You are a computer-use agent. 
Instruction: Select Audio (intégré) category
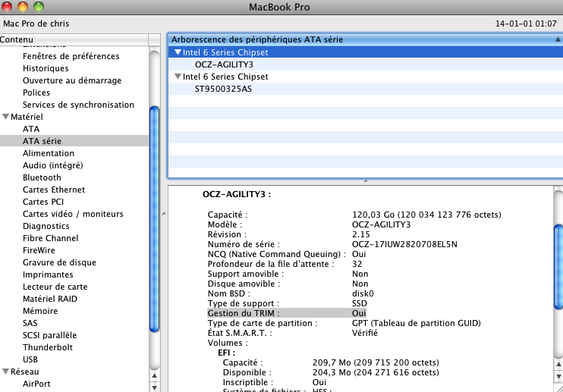click(x=53, y=165)
